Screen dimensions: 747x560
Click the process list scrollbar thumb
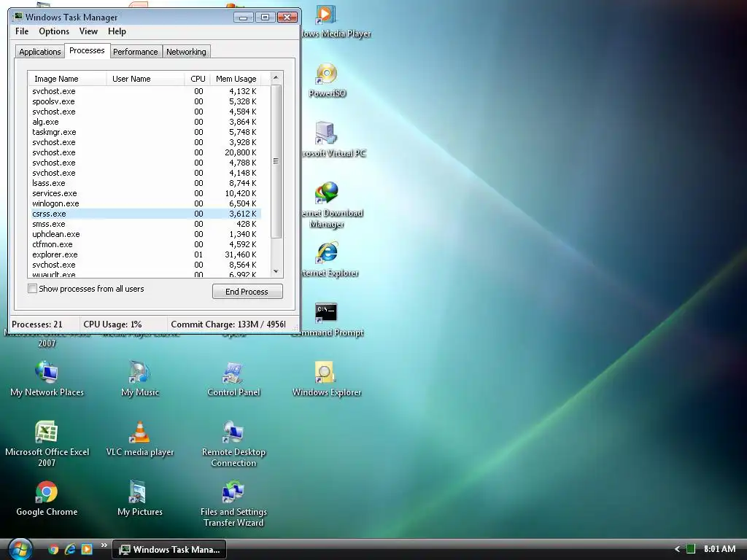pos(276,161)
